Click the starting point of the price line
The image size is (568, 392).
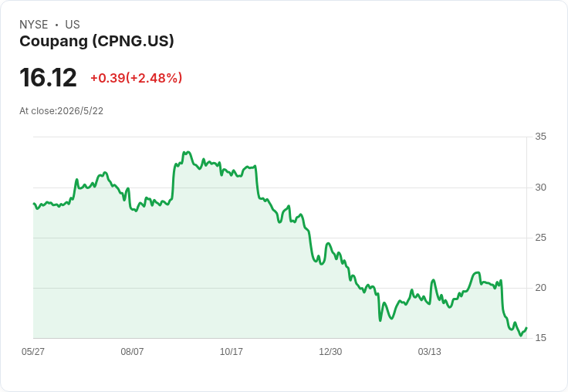pos(34,204)
